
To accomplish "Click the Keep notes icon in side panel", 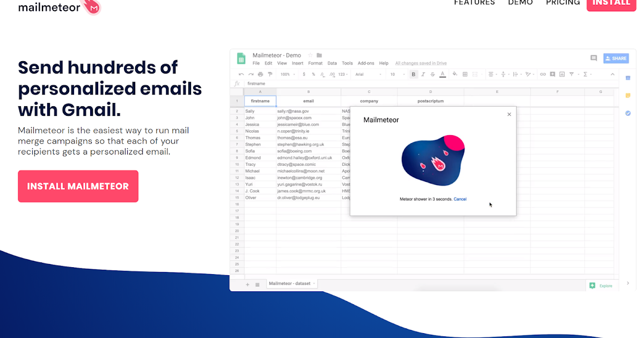I will 628,95.
